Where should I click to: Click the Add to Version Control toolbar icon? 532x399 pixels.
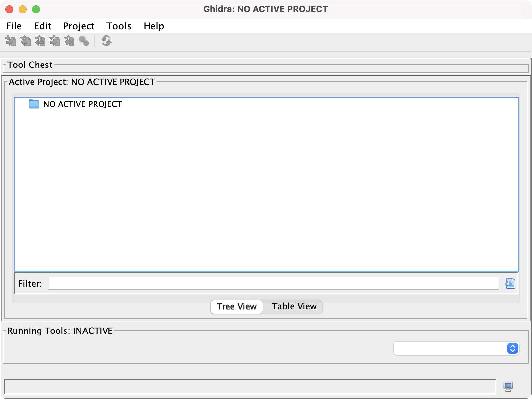click(x=11, y=41)
